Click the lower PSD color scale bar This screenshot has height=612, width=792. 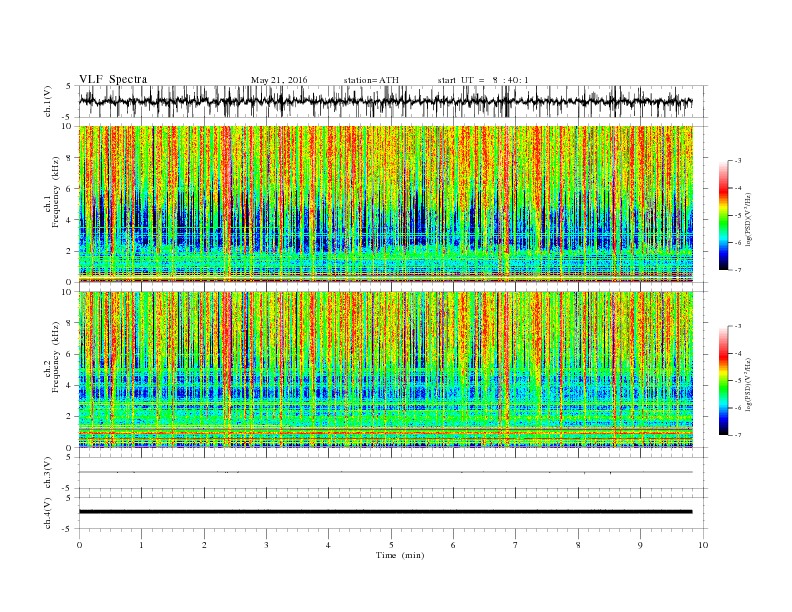click(x=723, y=380)
